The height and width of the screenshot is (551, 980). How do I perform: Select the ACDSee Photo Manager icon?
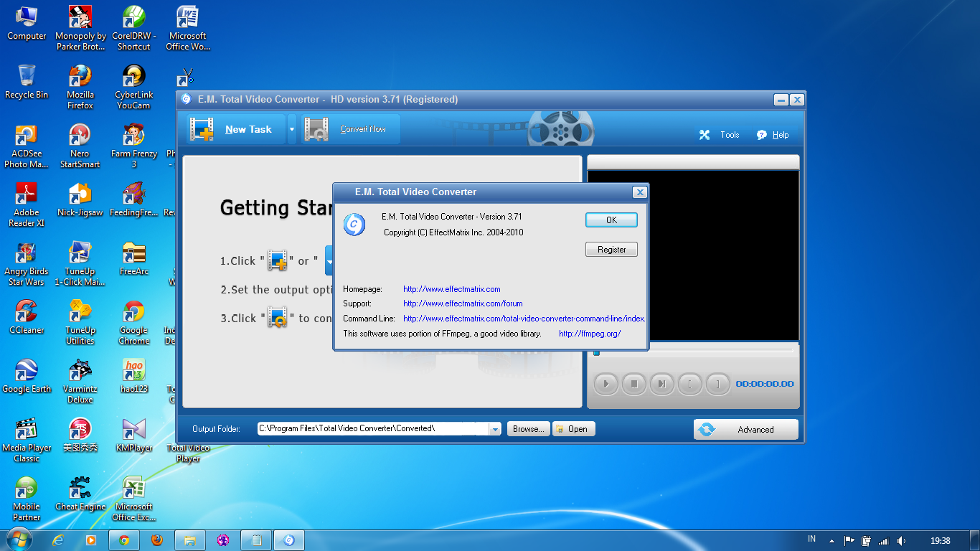pyautogui.click(x=27, y=146)
